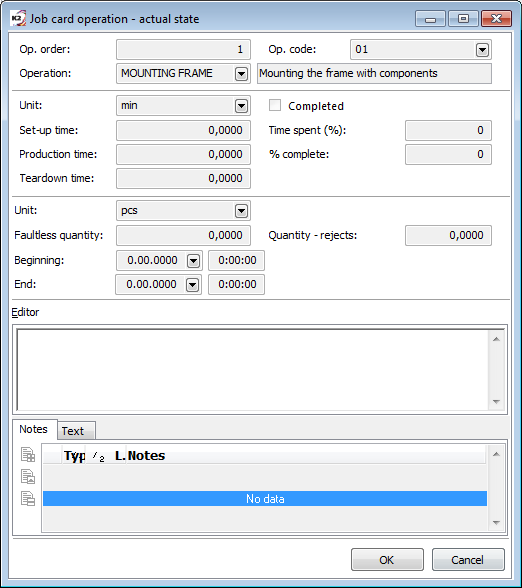Click the K2 application icon in title bar

coord(18,18)
